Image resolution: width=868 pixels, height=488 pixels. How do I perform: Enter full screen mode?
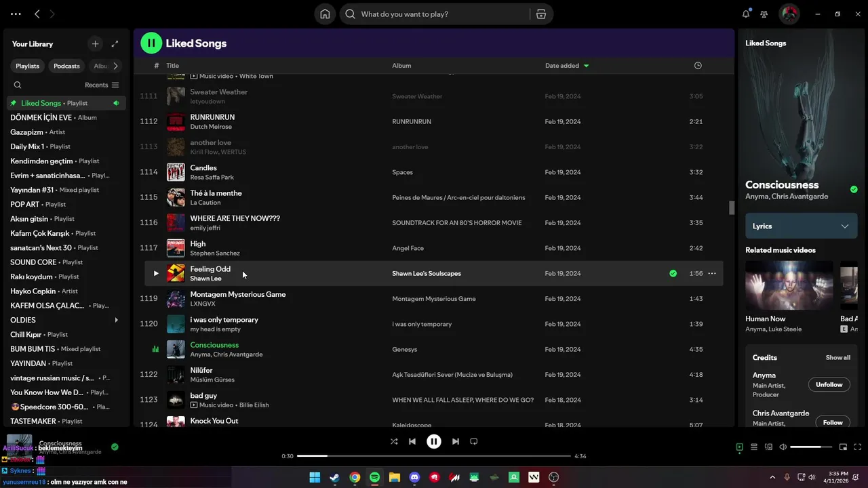click(x=858, y=447)
